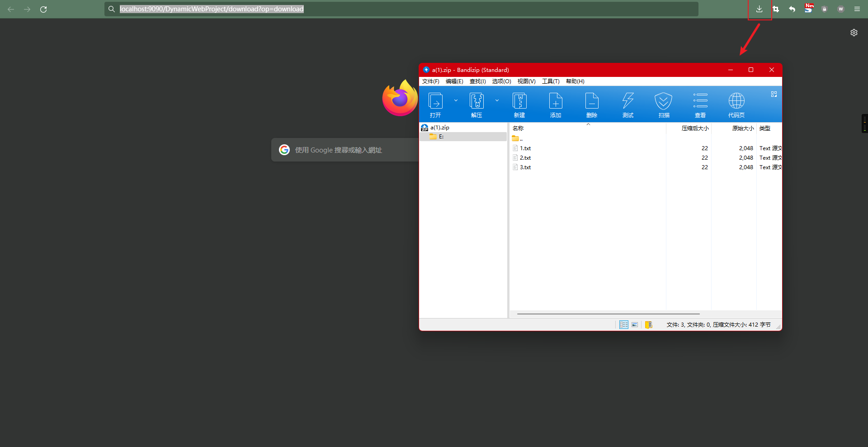Viewport: 868px width, 447px height.
Task: Click the undo arrow icon in browser toolbar
Action: click(x=792, y=9)
